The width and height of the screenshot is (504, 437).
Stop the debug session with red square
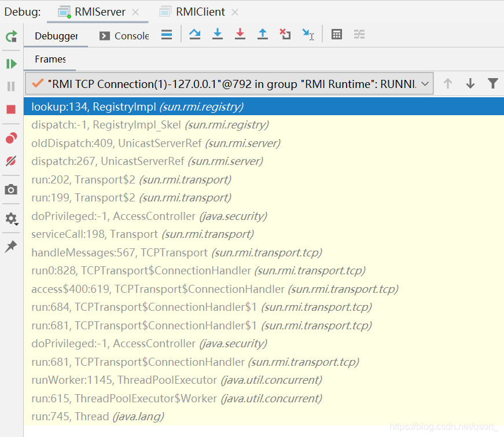[11, 109]
